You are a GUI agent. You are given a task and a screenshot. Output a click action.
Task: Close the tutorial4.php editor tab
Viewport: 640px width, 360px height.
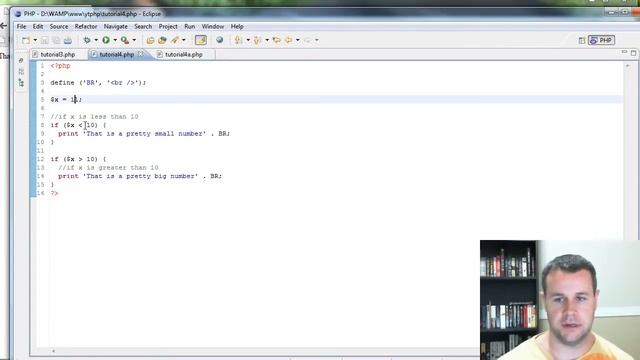point(141,54)
